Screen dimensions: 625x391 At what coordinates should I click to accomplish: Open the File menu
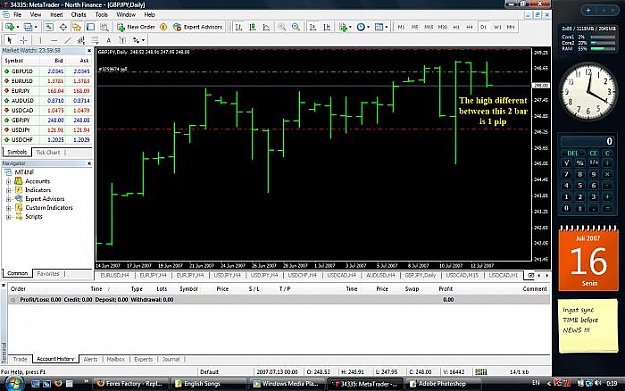click(x=18, y=14)
